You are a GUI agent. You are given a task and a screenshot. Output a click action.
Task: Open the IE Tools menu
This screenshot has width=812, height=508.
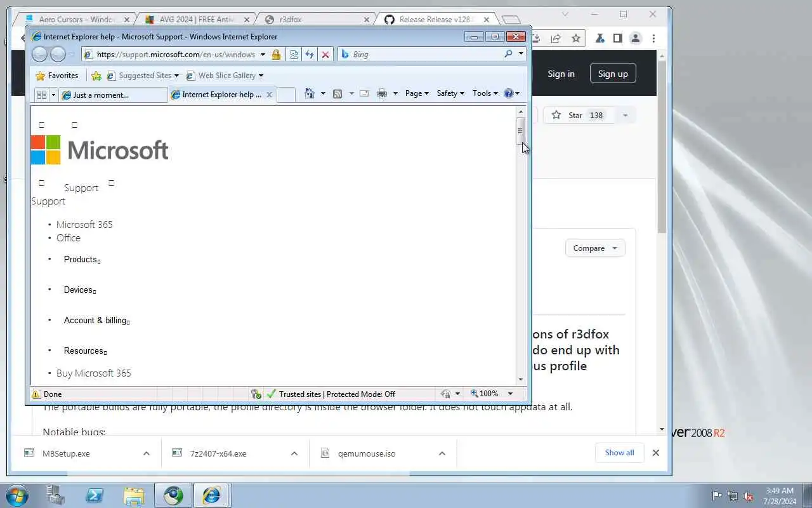(485, 93)
